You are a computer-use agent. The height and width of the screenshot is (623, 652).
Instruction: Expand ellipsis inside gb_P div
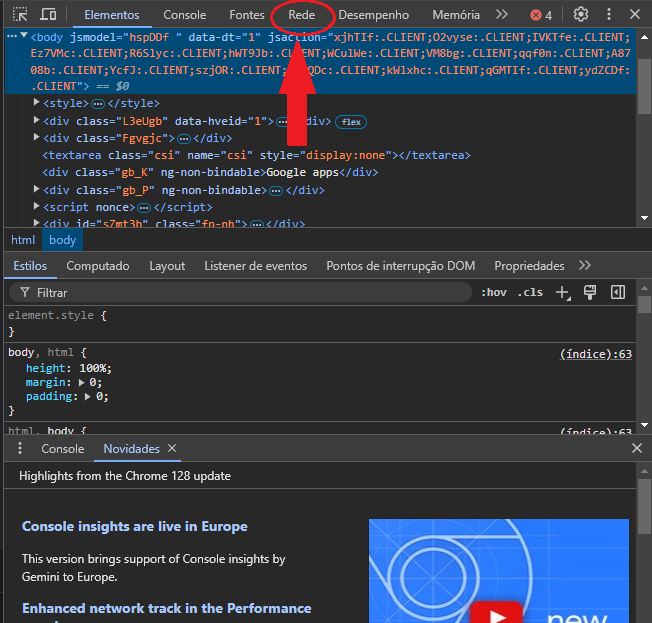[276, 191]
